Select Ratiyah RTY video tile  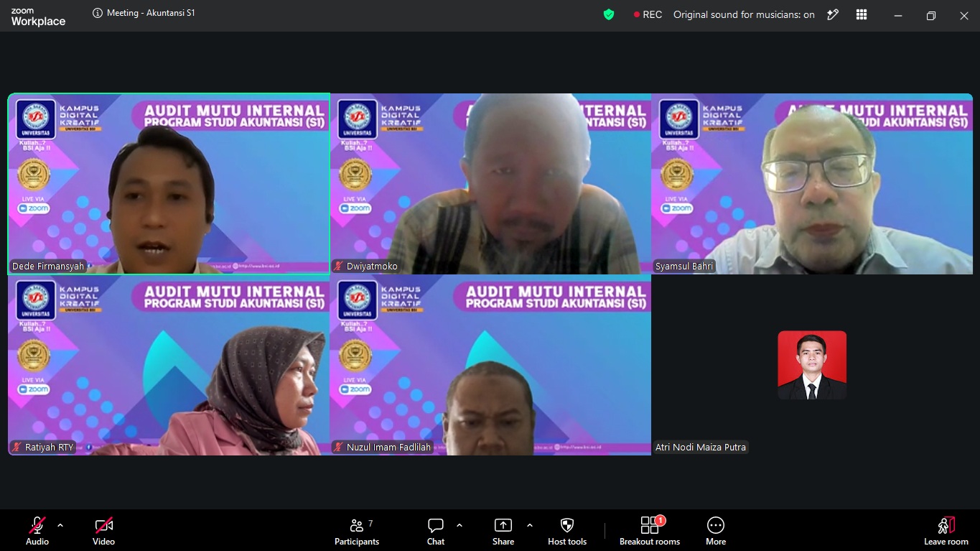(x=169, y=365)
